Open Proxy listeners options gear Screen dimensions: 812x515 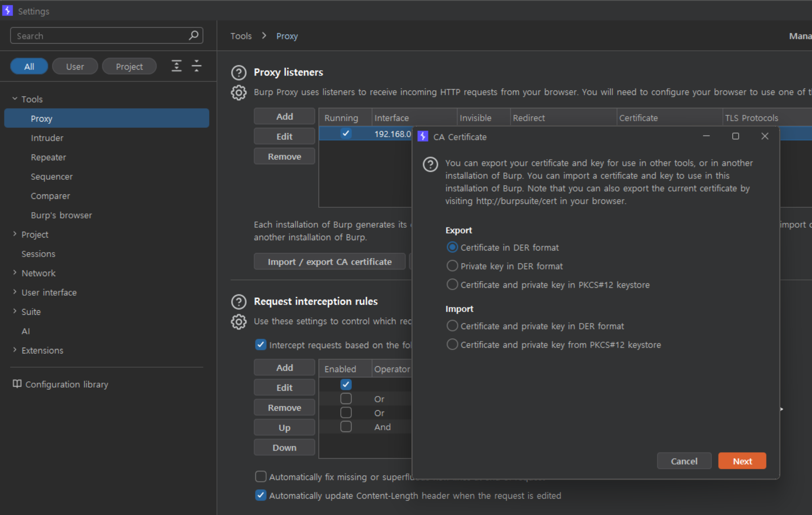(239, 92)
